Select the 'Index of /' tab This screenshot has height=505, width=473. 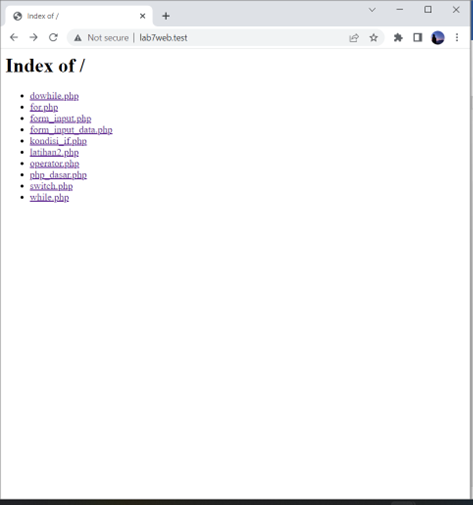tap(79, 16)
